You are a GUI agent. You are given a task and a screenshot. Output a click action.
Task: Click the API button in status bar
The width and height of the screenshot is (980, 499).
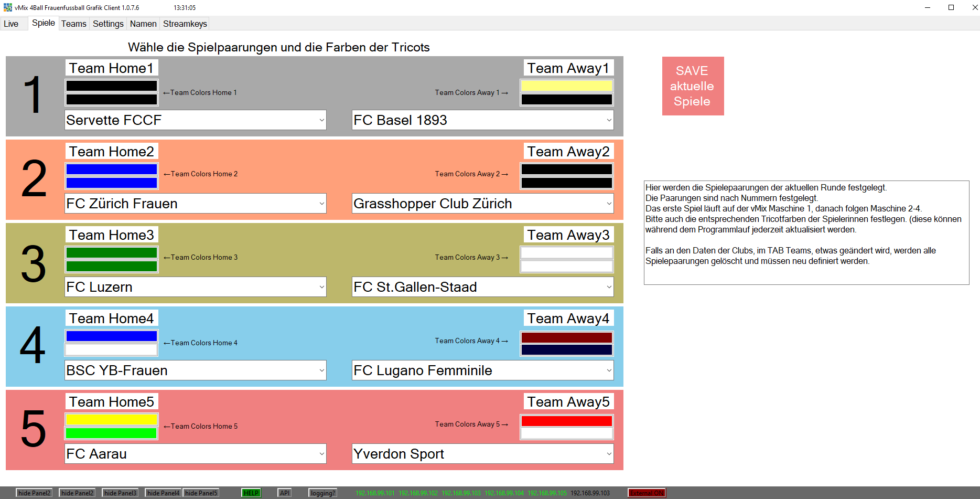(285, 493)
